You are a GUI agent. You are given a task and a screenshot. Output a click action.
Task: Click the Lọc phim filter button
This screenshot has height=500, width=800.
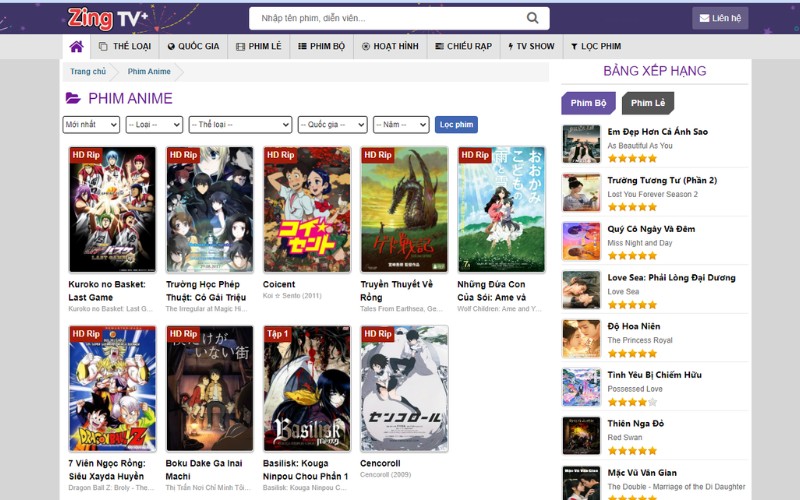[x=456, y=124]
